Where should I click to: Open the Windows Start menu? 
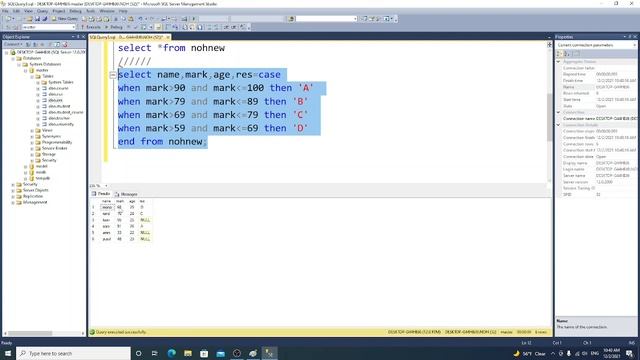(x=8, y=353)
